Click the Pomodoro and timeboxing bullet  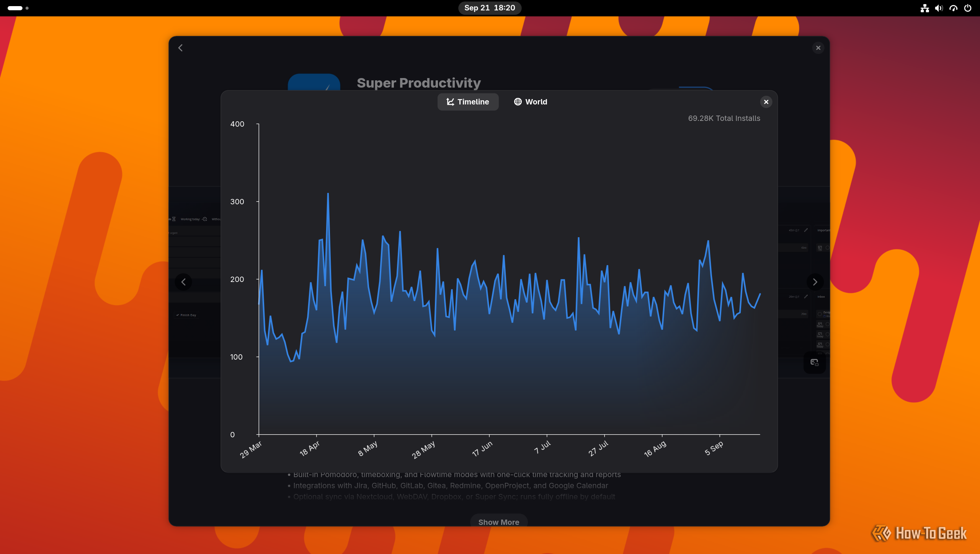pos(457,474)
